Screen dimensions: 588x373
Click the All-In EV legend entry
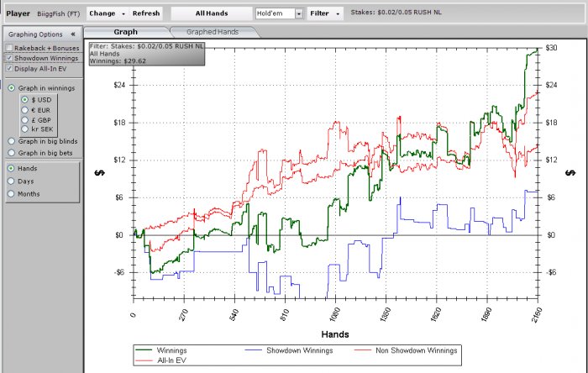pyautogui.click(x=160, y=360)
